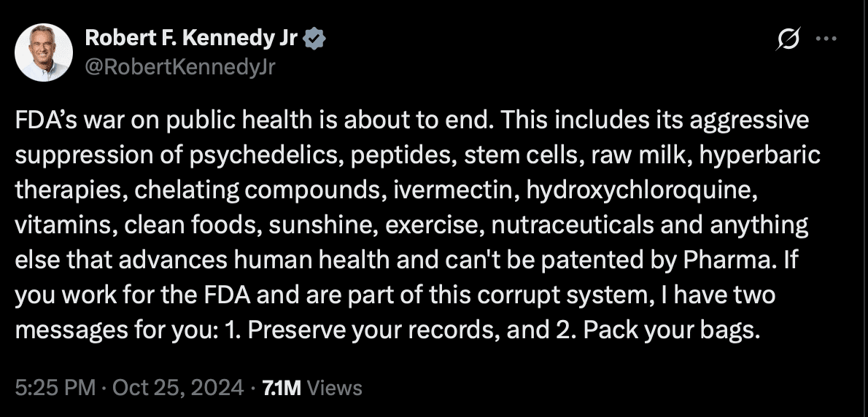
Task: Open the three-dot more options menu
Action: tap(825, 39)
